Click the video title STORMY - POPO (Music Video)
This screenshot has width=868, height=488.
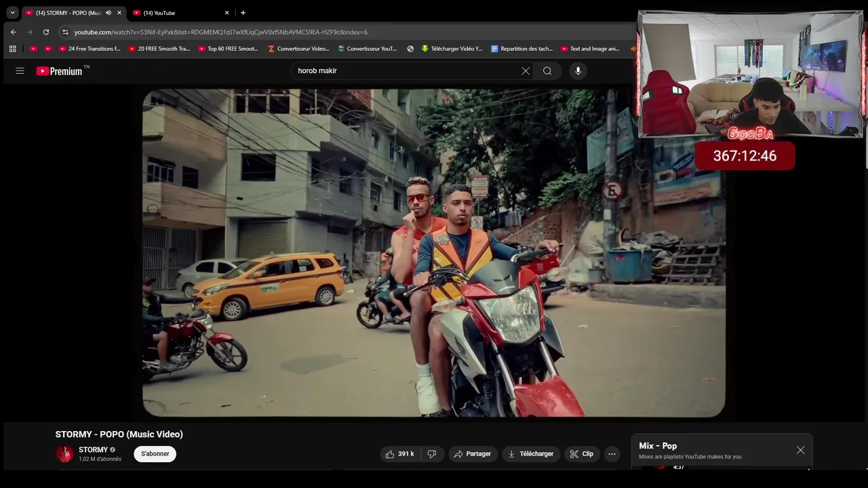coord(119,434)
